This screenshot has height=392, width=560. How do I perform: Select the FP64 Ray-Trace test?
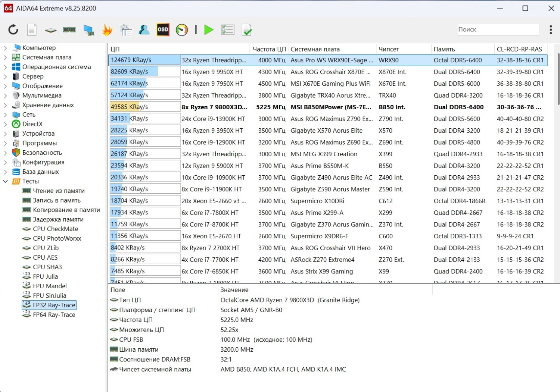tap(54, 315)
